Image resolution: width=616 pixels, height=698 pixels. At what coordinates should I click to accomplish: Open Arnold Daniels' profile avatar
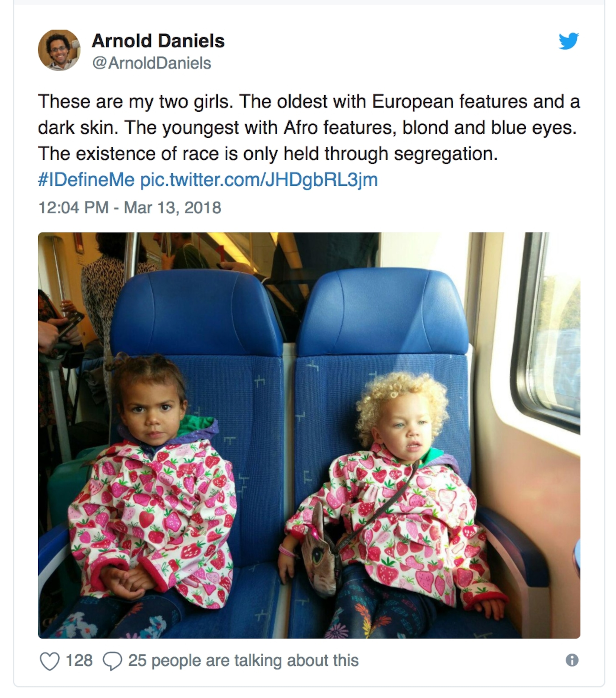coord(59,50)
